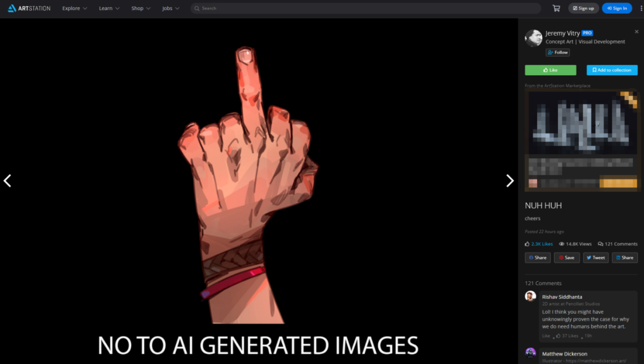Open Jeremy Vitry profile name link
The width and height of the screenshot is (644, 364).
click(562, 33)
